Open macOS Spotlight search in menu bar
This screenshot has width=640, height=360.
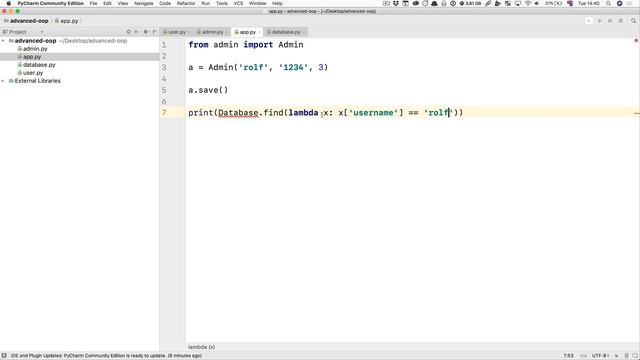click(x=608, y=3)
